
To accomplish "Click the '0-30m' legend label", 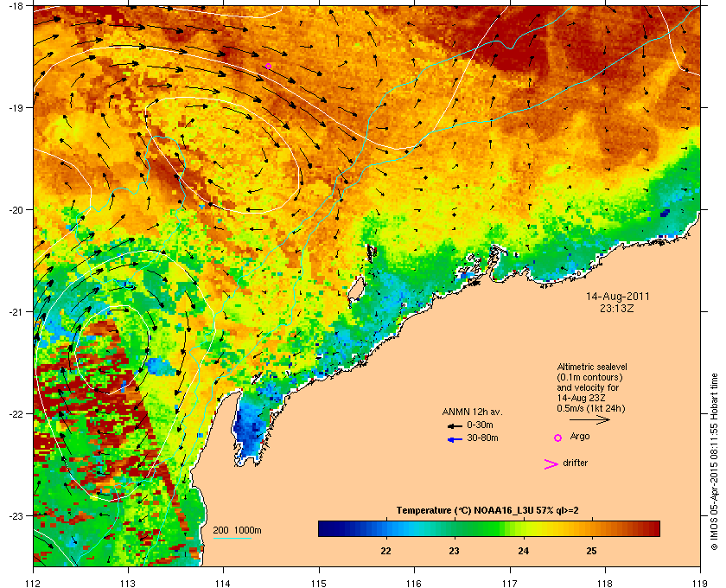I will point(481,425).
